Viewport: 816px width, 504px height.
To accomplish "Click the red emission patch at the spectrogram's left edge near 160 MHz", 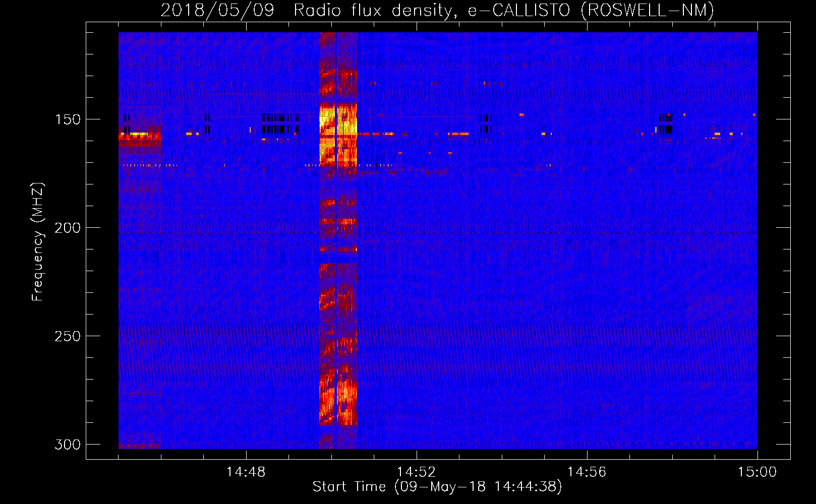I will [140, 140].
